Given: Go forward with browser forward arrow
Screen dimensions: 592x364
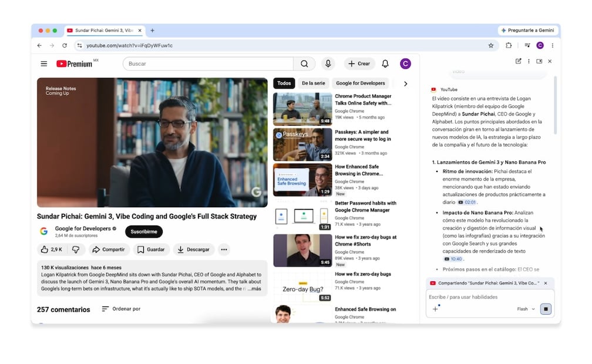Looking at the screenshot, I should click(x=52, y=45).
